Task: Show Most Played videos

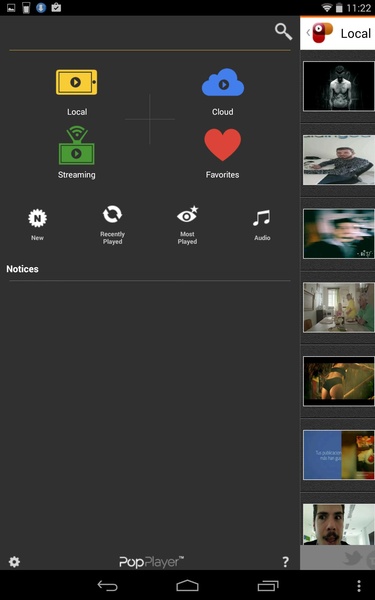Action: coord(188,215)
